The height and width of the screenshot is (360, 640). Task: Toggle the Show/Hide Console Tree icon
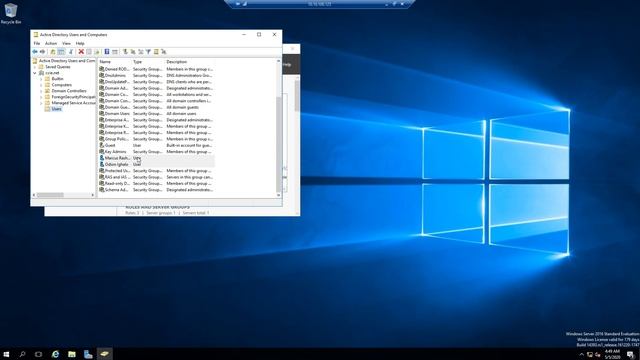tap(61, 51)
